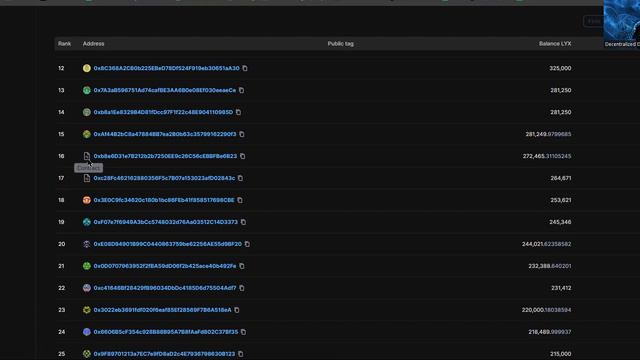Screen dimensions: 640x360
Task: Select the 244,021 balance in row 20
Action: pos(547,244)
